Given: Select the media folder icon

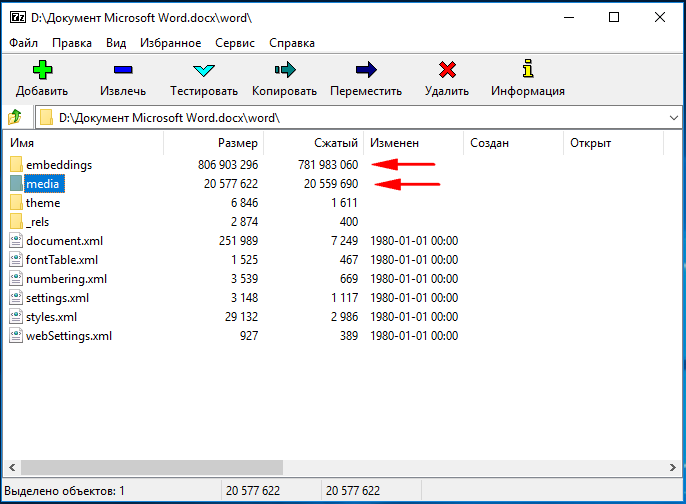Looking at the screenshot, I should [x=16, y=184].
